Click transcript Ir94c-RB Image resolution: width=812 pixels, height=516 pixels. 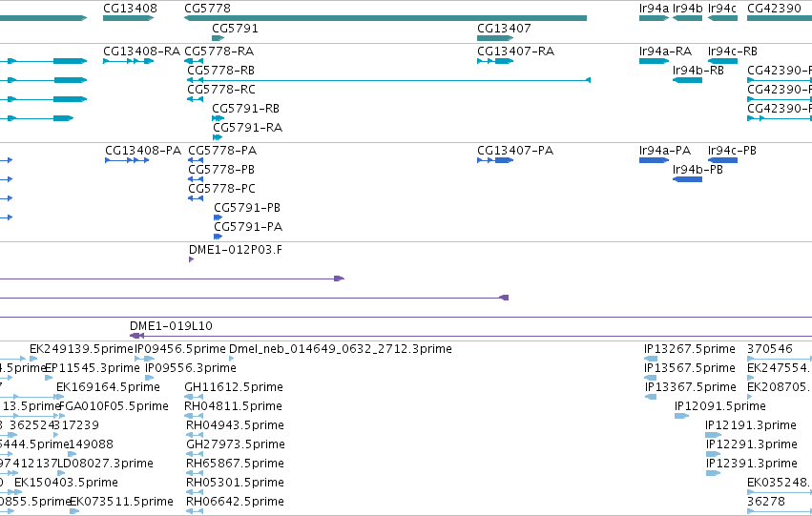(722, 61)
